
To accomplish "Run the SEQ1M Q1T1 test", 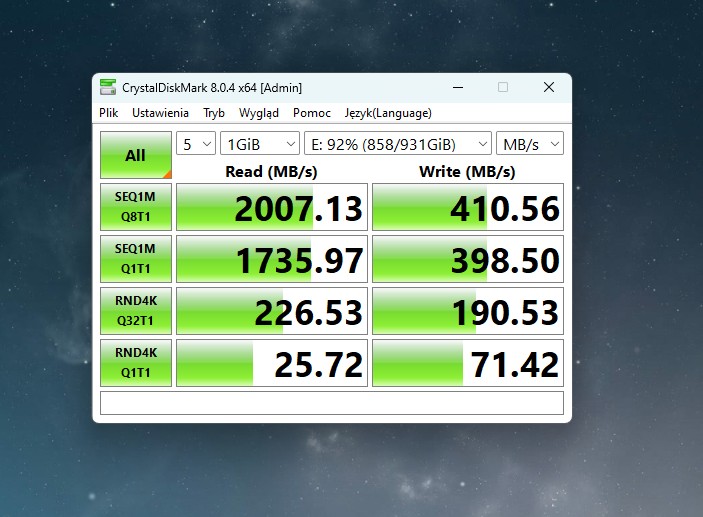I will (136, 259).
